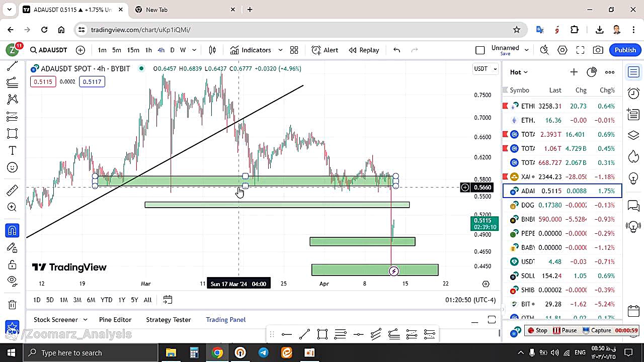The image size is (644, 362).
Task: Switch to the 15m timeframe
Action: (x=133, y=50)
